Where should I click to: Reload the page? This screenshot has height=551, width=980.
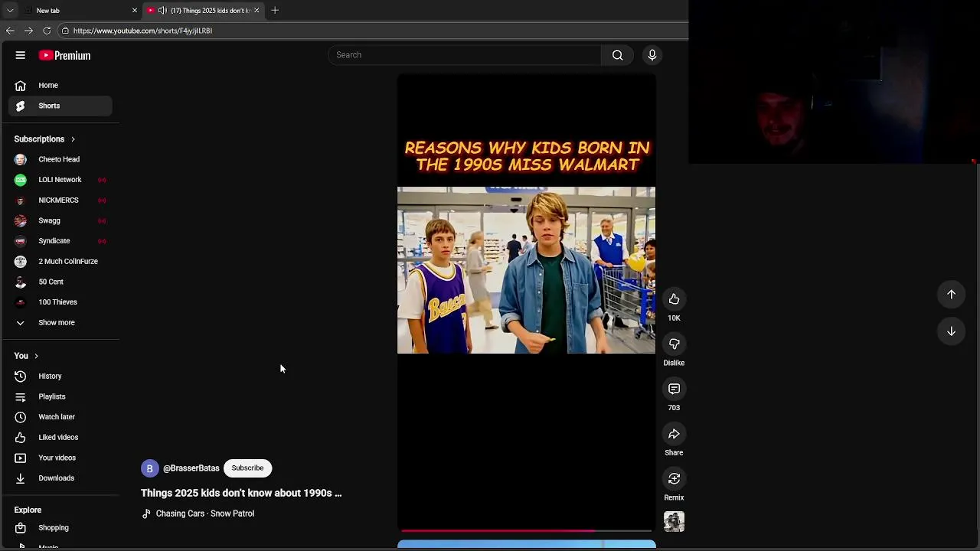coord(47,31)
